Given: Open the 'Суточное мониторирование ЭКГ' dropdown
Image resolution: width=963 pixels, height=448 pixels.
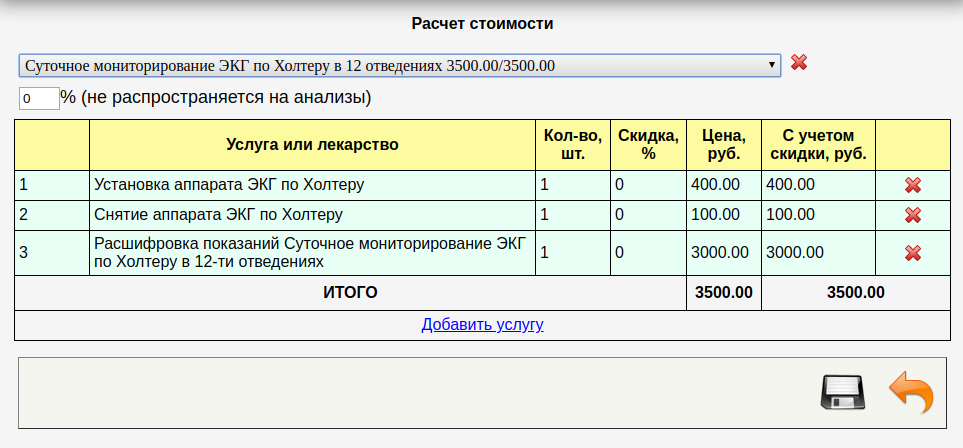Looking at the screenshot, I should point(399,66).
